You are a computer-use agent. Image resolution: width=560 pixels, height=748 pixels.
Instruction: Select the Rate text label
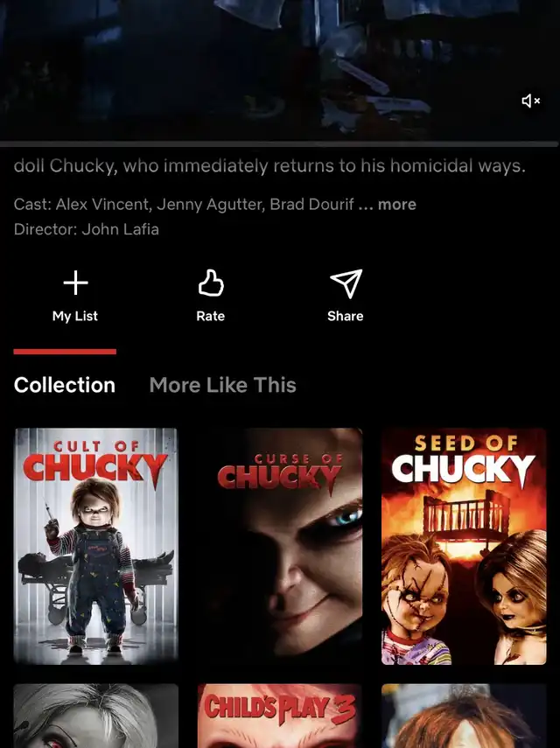click(210, 317)
